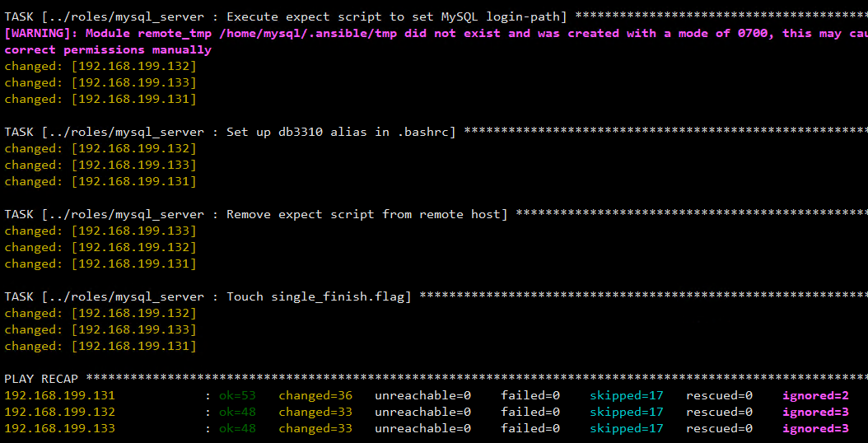The width and height of the screenshot is (868, 443).
Task: Select host 192.168.199.132 in play recap
Action: (x=60, y=412)
